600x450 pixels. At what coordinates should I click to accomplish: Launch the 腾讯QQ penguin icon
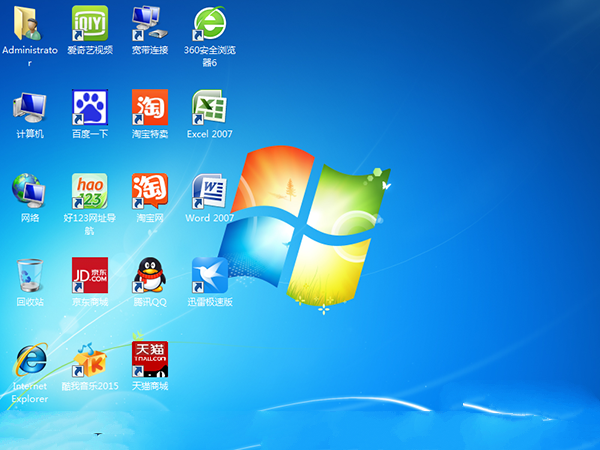(150, 275)
